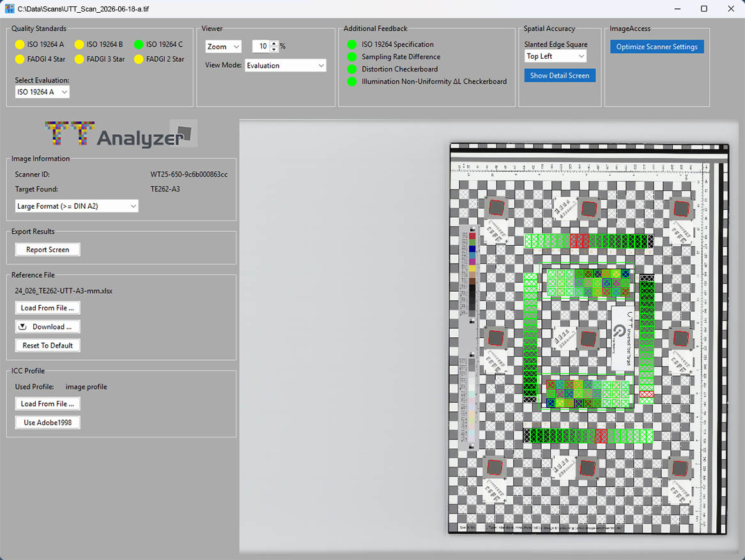Click the ISO 19264 Specification green indicator
745x560 pixels.
click(351, 44)
